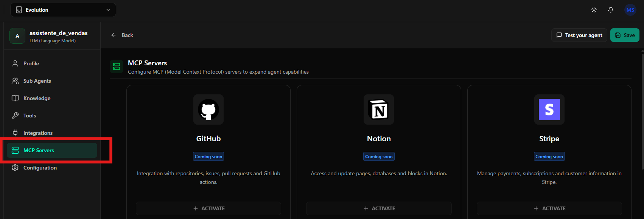Click the vertical scrollbar on right edge
The height and width of the screenshot is (219, 644).
[x=642, y=111]
